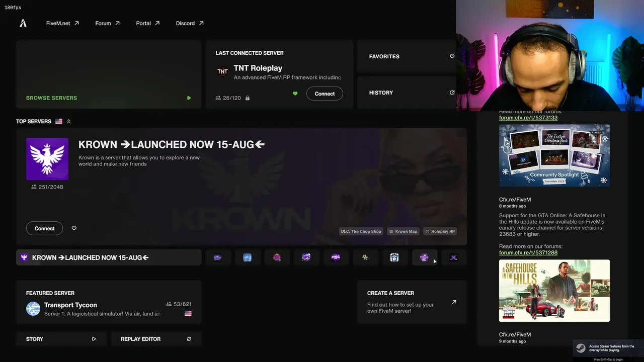Select the purple X server icon
The image size is (644, 362).
(x=454, y=257)
